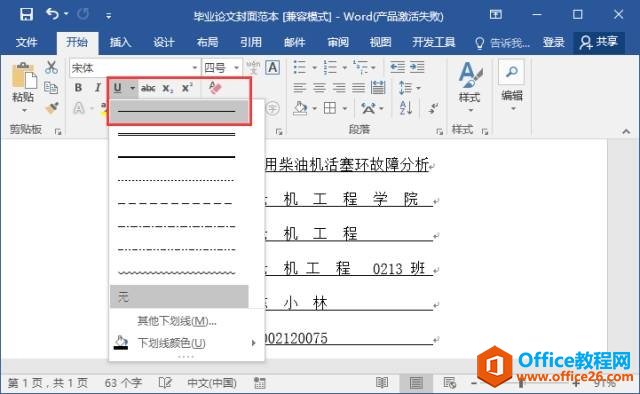Switch to the 审阅 tab
Image resolution: width=640 pixels, height=394 pixels.
point(338,42)
